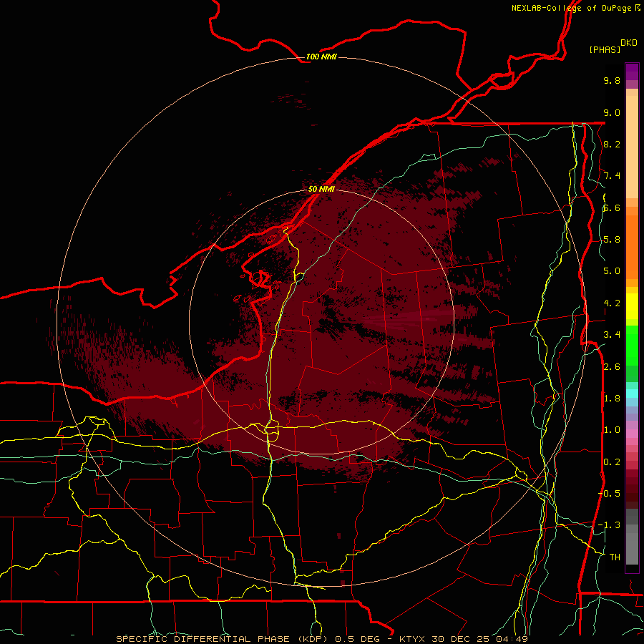Click the bright green segment of the color bar

pyautogui.click(x=632, y=345)
